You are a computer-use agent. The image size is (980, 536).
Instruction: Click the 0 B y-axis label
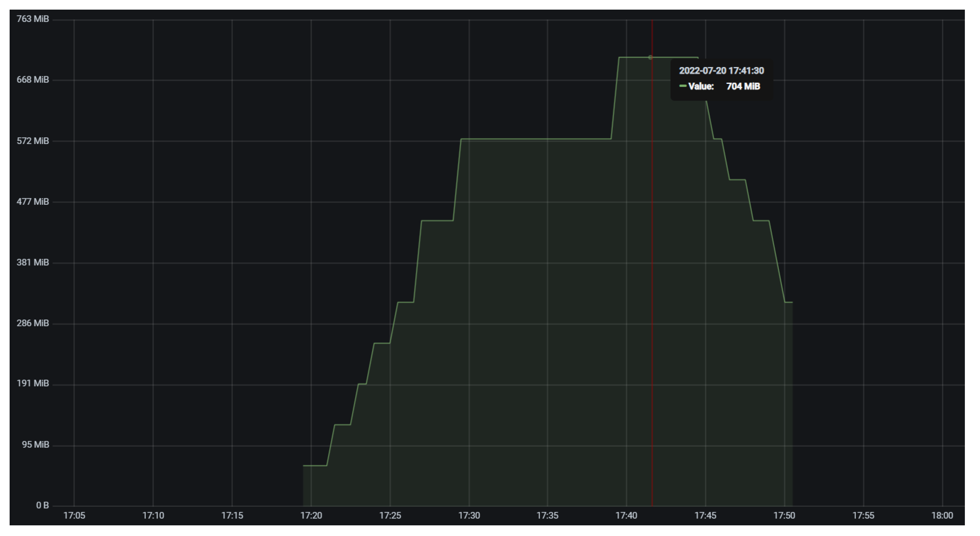43,505
